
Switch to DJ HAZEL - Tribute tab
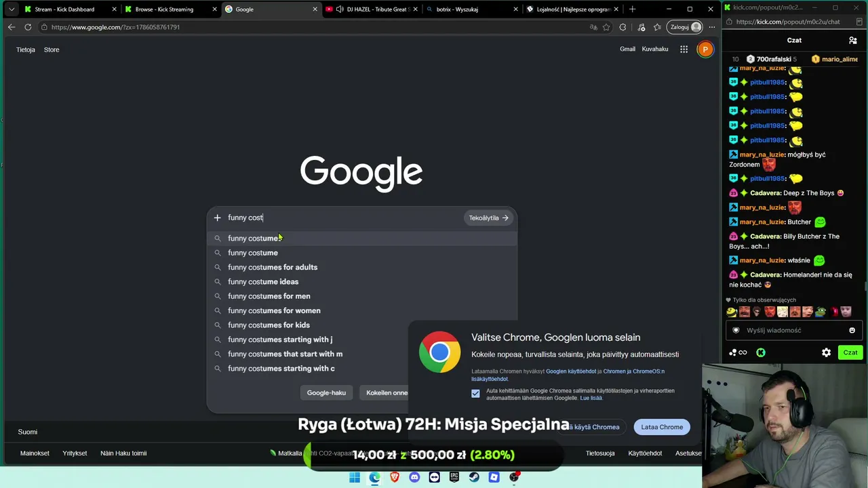pyautogui.click(x=372, y=9)
